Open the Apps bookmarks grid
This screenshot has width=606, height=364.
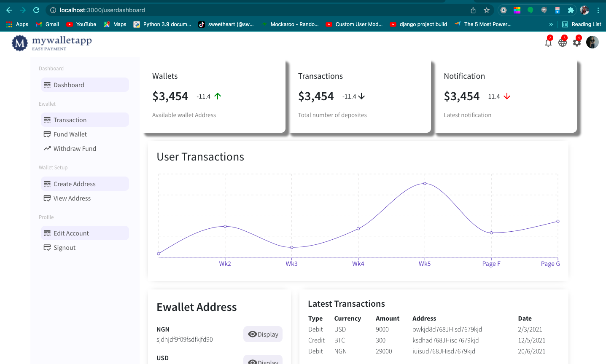[17, 24]
